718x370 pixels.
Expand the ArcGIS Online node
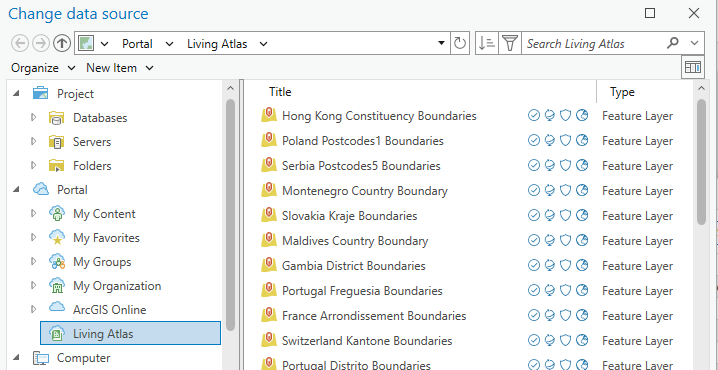[33, 310]
